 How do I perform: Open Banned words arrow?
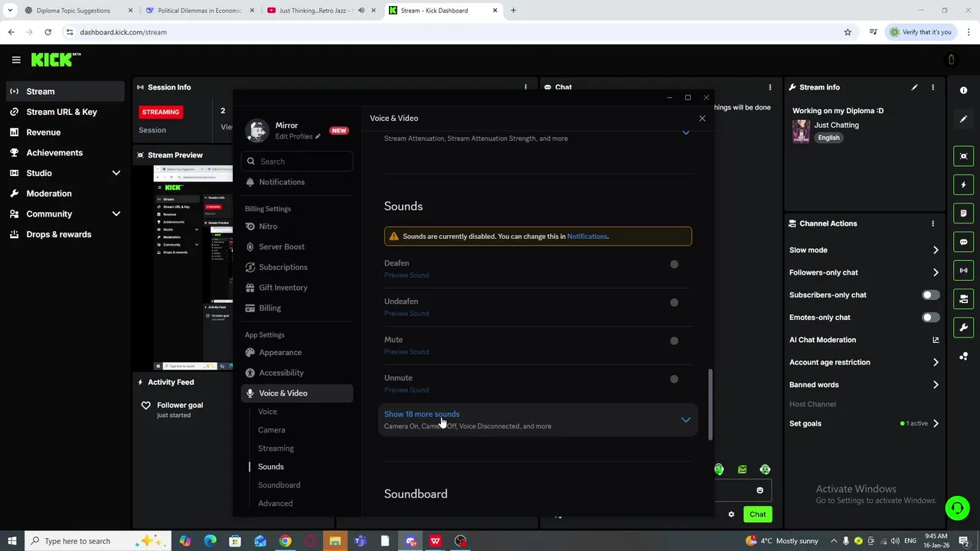pyautogui.click(x=936, y=385)
